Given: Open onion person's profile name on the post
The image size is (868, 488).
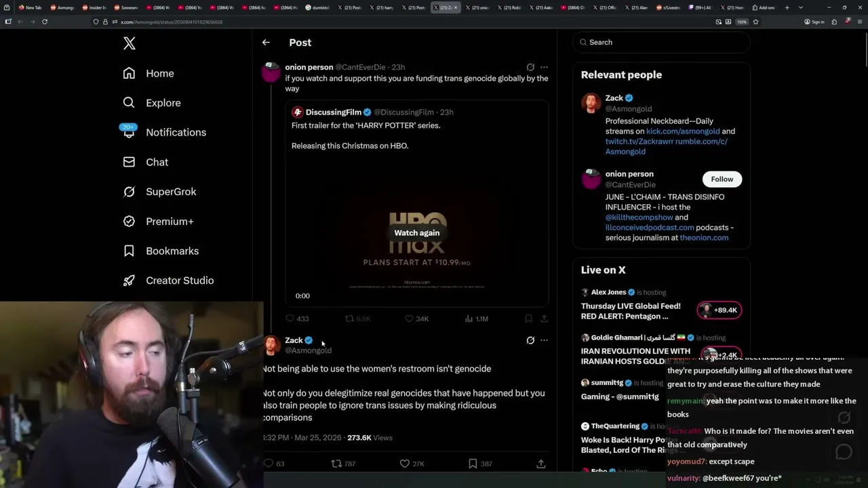Looking at the screenshot, I should (309, 67).
